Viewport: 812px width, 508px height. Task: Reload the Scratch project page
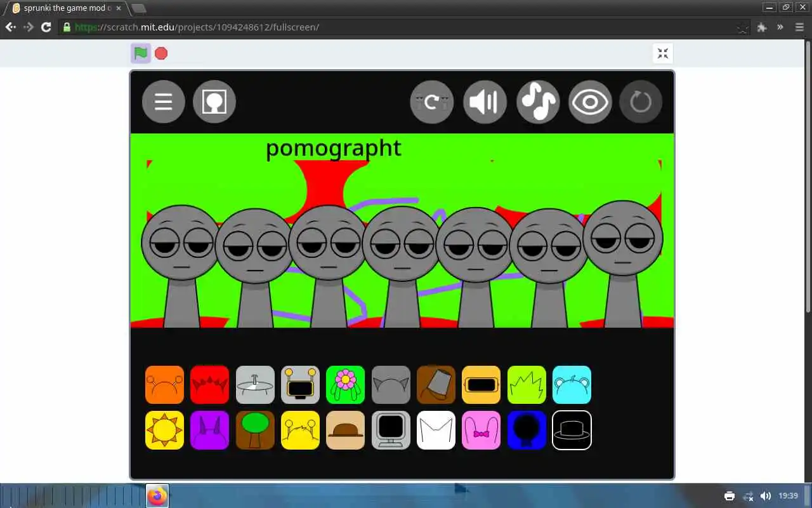pyautogui.click(x=46, y=27)
